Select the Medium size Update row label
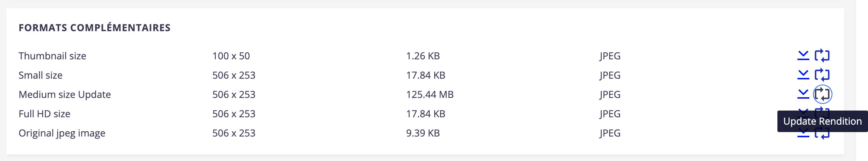Screen dimensions: 868x161 pyautogui.click(x=65, y=95)
